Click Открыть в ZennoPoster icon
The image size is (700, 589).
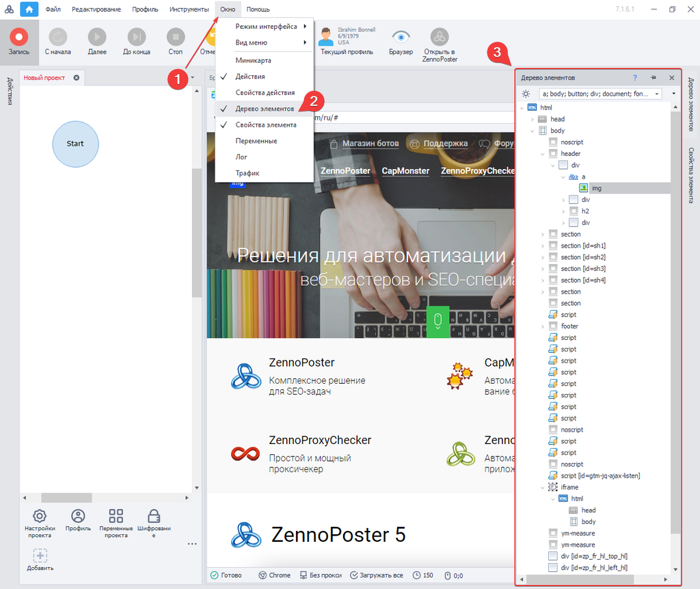(440, 37)
